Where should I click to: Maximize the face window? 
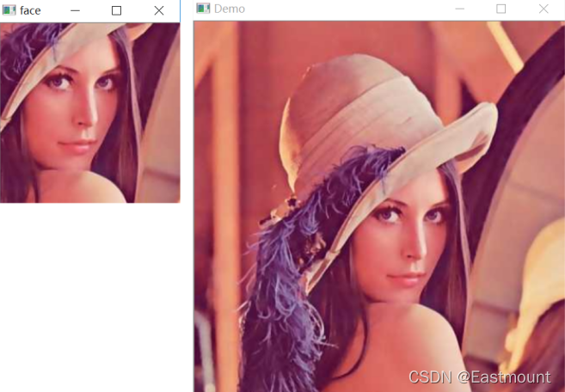pos(116,11)
